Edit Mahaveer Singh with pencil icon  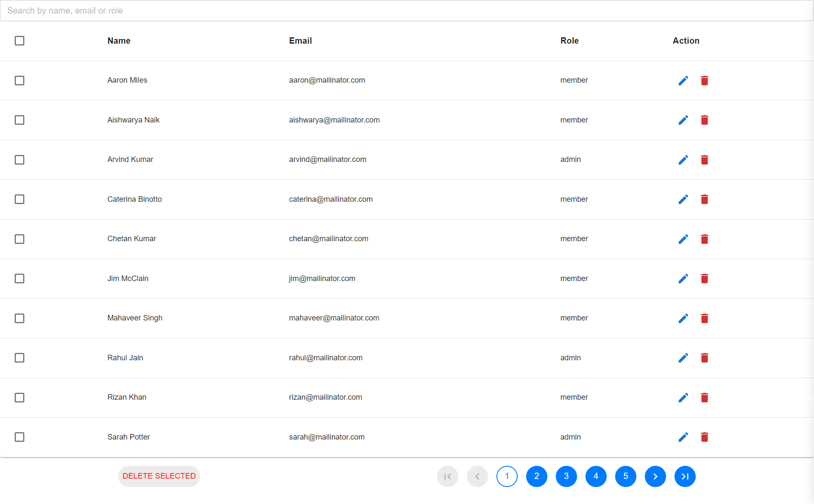tap(683, 318)
